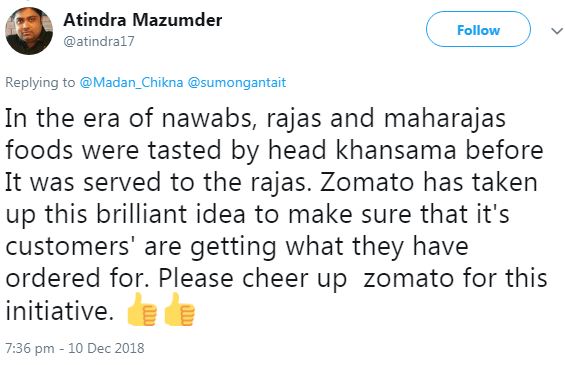The width and height of the screenshot is (565, 365).
Task: Click the word 'brilliant' in the tweet
Action: (x=142, y=214)
